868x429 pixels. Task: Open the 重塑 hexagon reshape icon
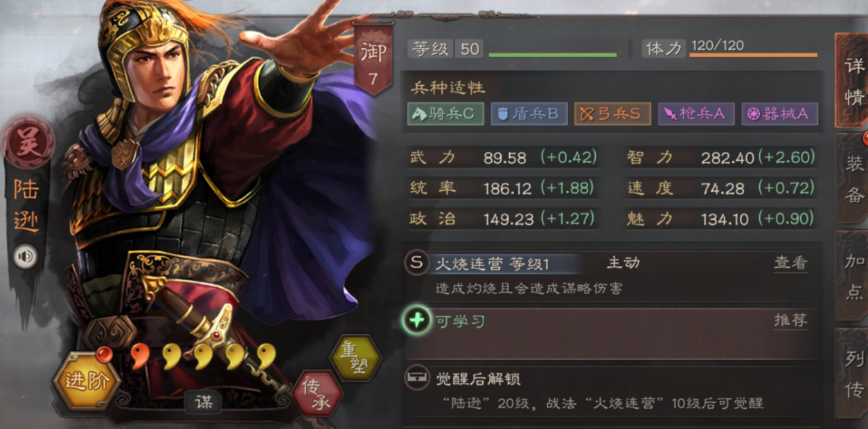[x=355, y=358]
